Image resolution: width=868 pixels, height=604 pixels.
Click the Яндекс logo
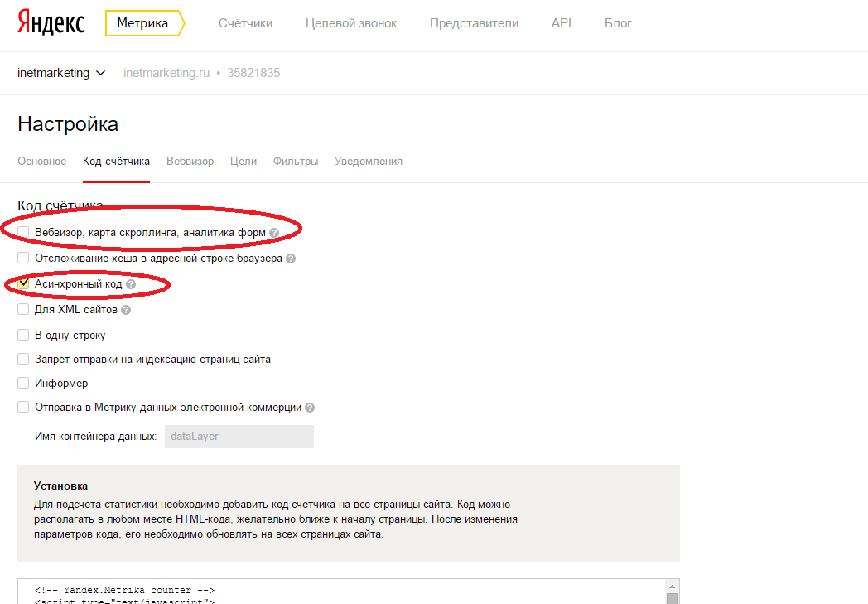point(51,22)
